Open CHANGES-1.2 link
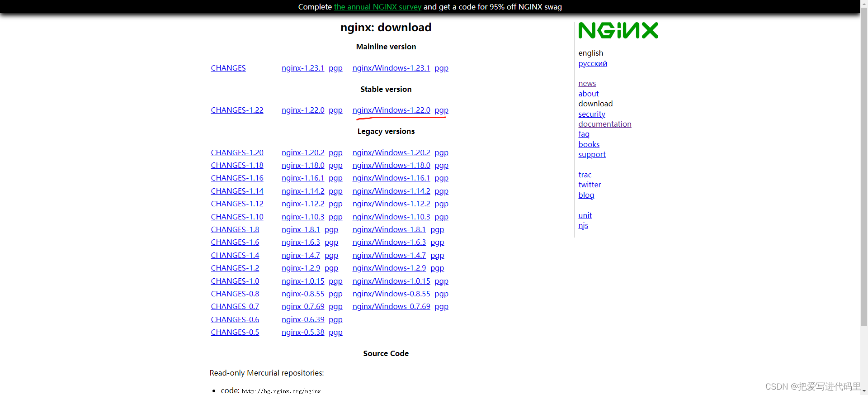The image size is (868, 395). click(x=235, y=268)
